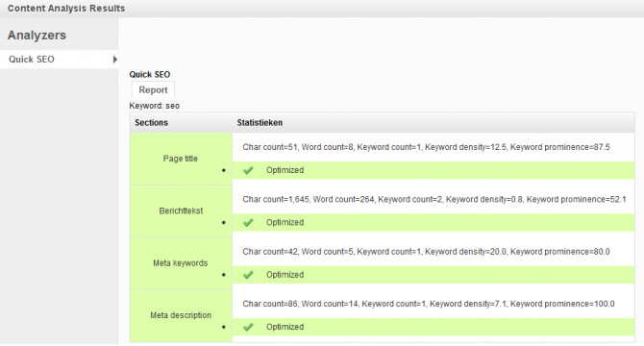This screenshot has height=346, width=644.
Task: Click the bullet dot beside Berichttekst
Action: [223, 222]
